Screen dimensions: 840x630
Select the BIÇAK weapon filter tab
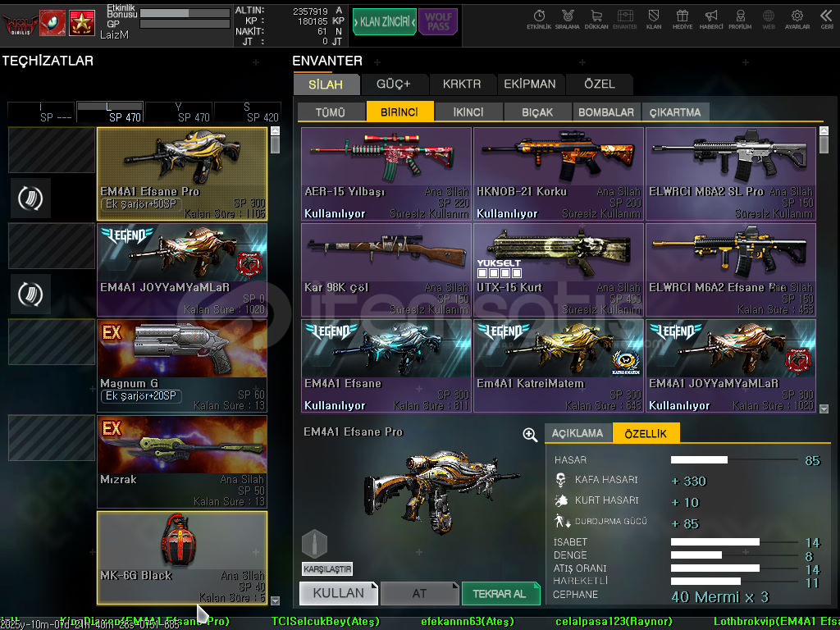coord(537,112)
